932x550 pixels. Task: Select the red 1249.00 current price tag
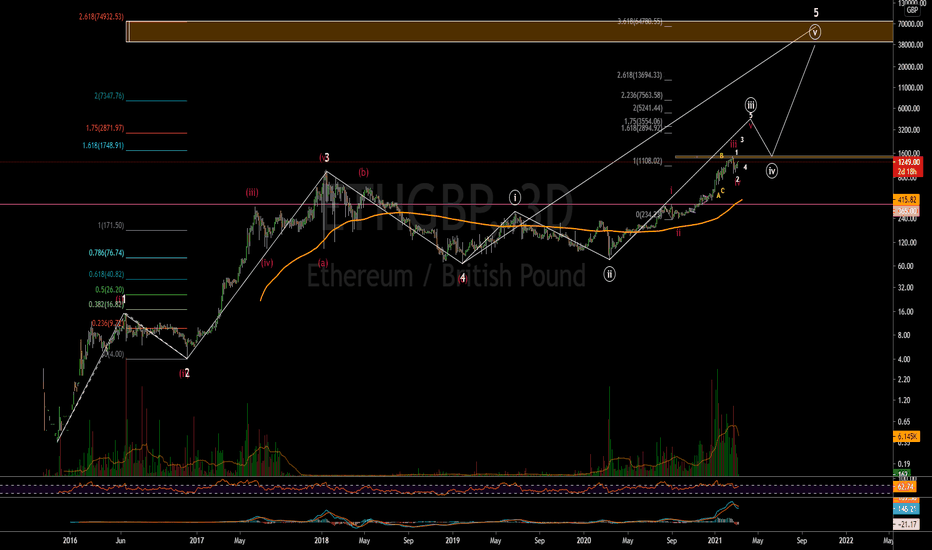click(908, 162)
